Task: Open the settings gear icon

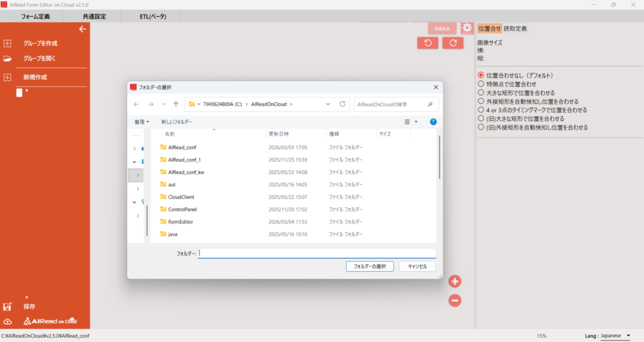Action: 467,28
